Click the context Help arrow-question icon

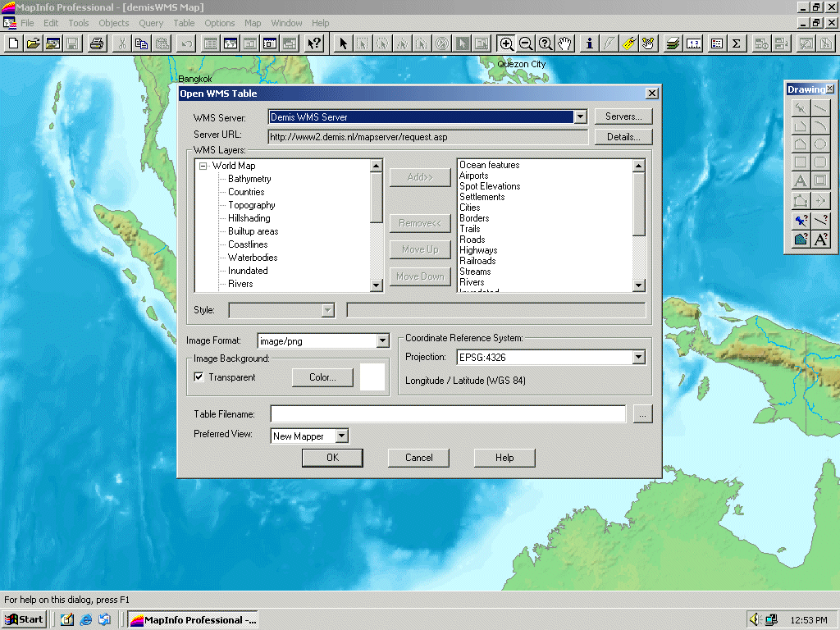point(314,43)
